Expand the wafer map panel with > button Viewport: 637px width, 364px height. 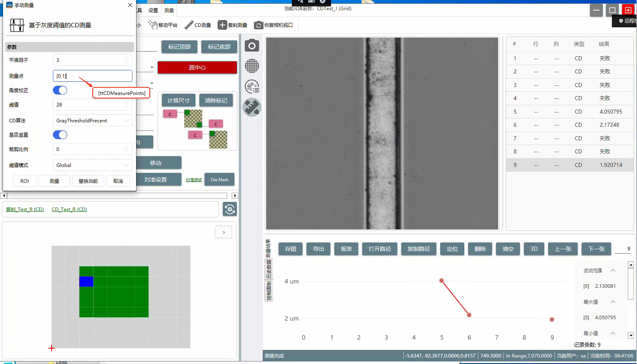coord(224,232)
